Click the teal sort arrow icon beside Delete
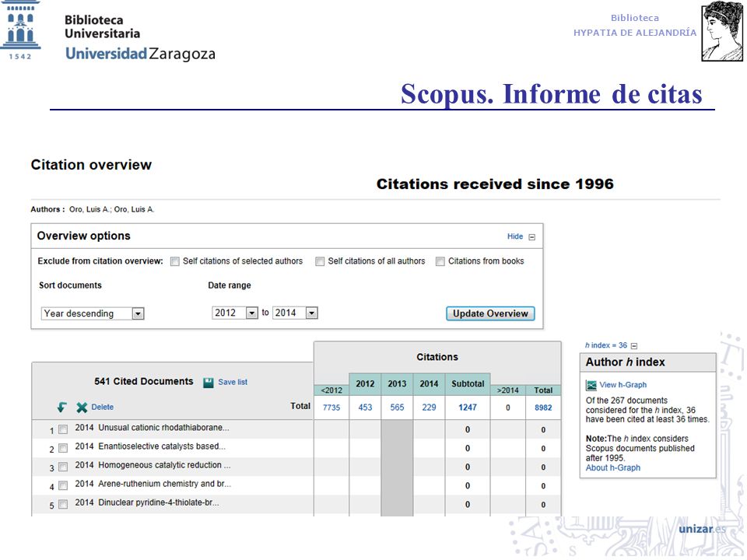Screen dimensions: 747x560 tap(62, 408)
